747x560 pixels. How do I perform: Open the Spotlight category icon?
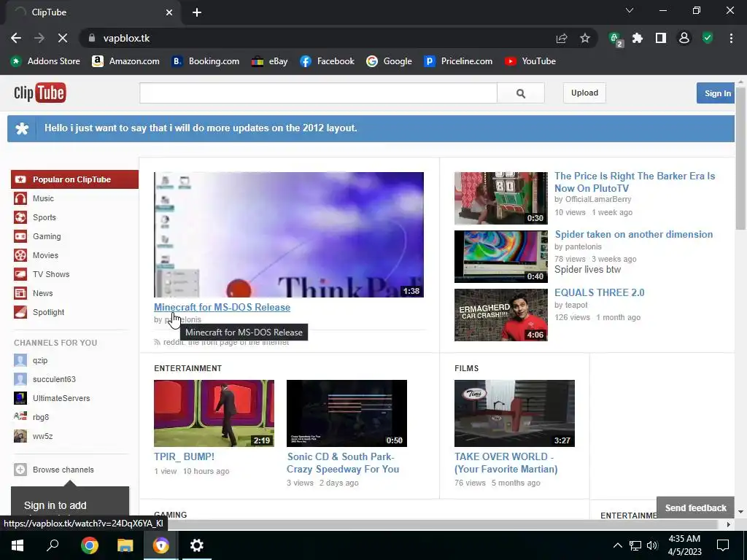click(20, 312)
